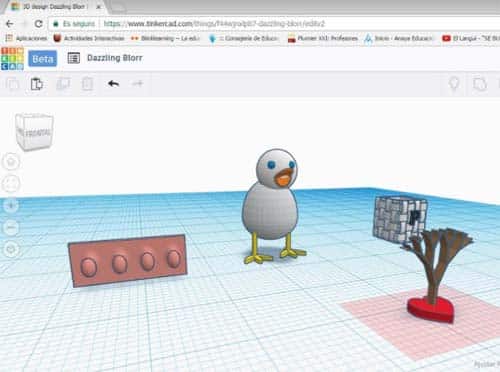Screen dimensions: 500x372
Task: Click the Zoom out minus button
Action: (11, 228)
